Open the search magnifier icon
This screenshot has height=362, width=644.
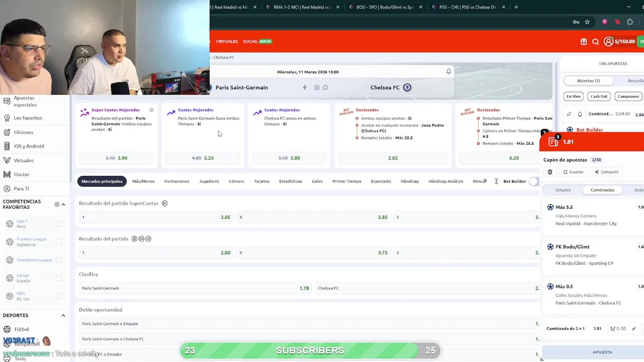pos(596,42)
